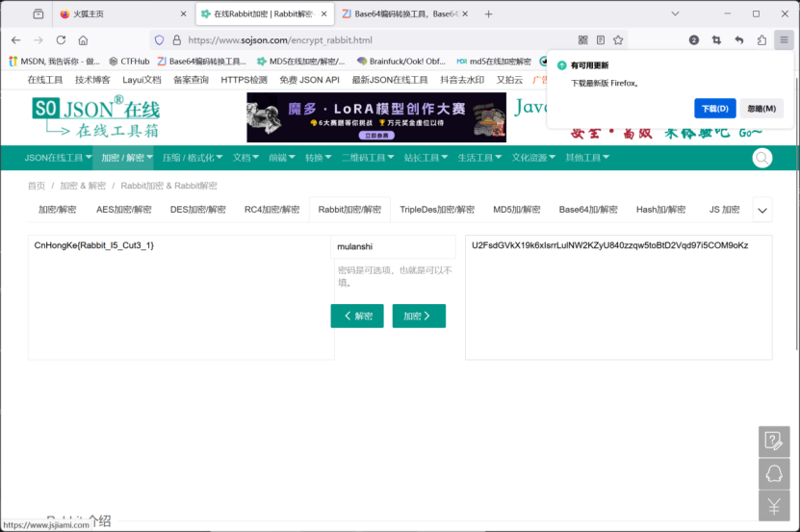The width and height of the screenshot is (800, 532).
Task: Open the extension badge icon showing 2
Action: tap(694, 40)
